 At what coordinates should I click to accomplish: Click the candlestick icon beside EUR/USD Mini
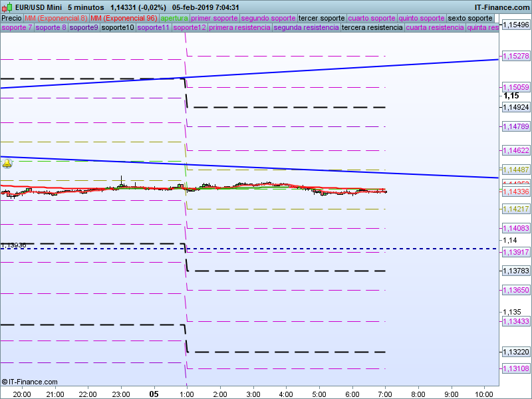click(6, 7)
